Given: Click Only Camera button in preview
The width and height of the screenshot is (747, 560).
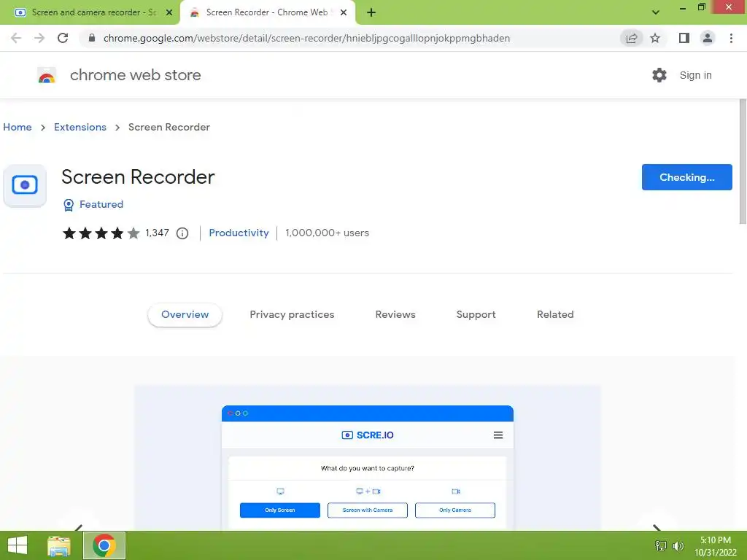Looking at the screenshot, I should click(455, 510).
